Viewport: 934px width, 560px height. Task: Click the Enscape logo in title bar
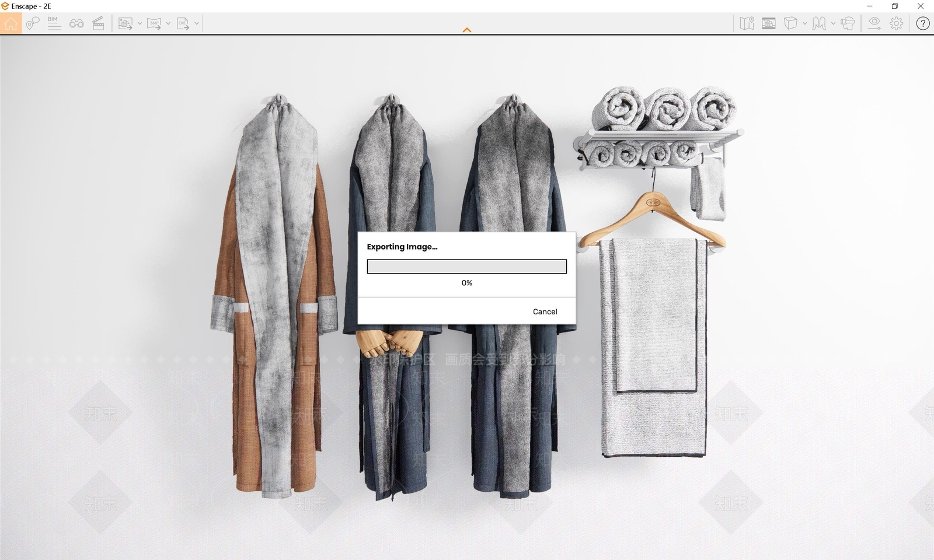point(5,6)
